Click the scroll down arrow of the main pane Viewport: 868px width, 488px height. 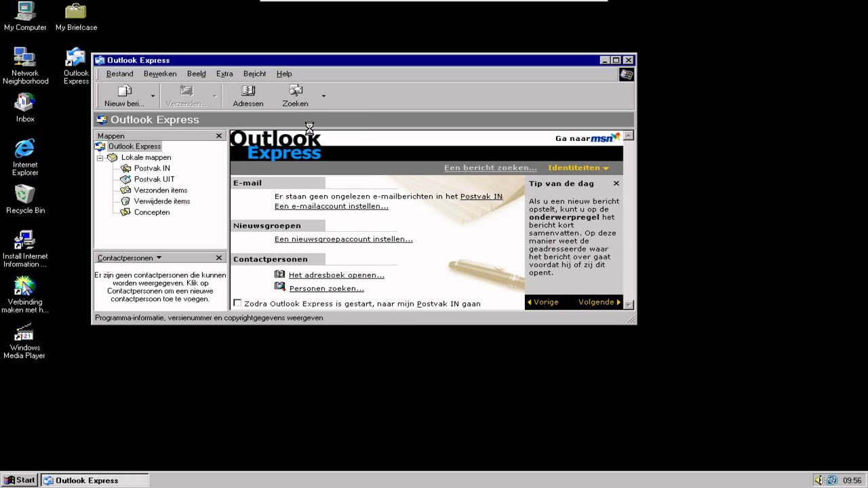629,304
